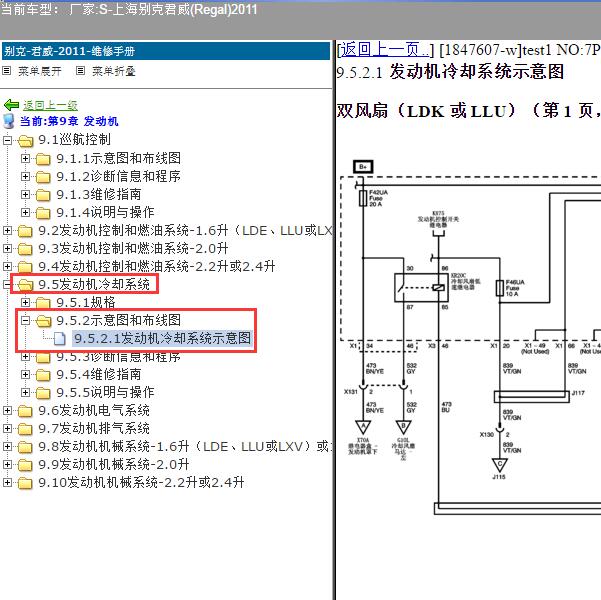
Task: Click the 当前:第9章 发动机 label
Action: coord(69,121)
